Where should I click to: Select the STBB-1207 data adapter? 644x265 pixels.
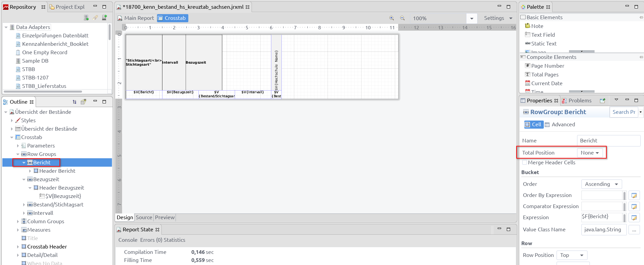(32, 77)
